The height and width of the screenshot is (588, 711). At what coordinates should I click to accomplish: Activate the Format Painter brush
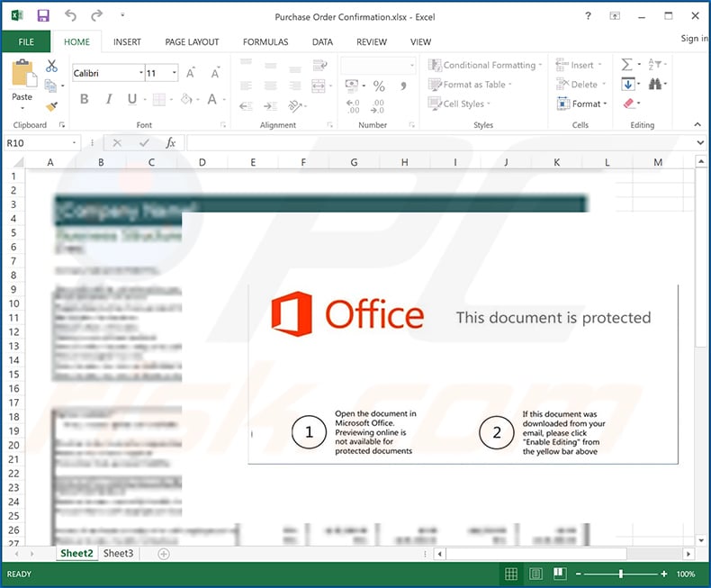(x=51, y=106)
